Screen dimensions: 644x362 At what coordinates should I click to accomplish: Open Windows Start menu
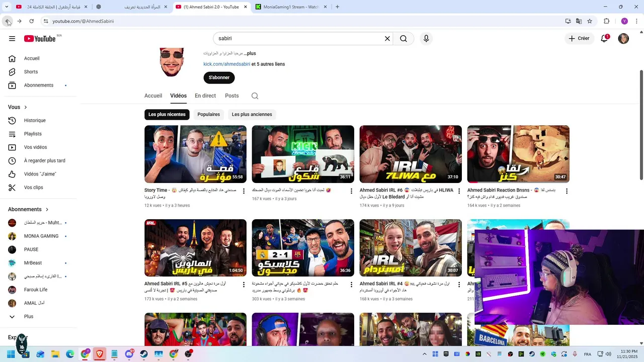tap(11, 354)
